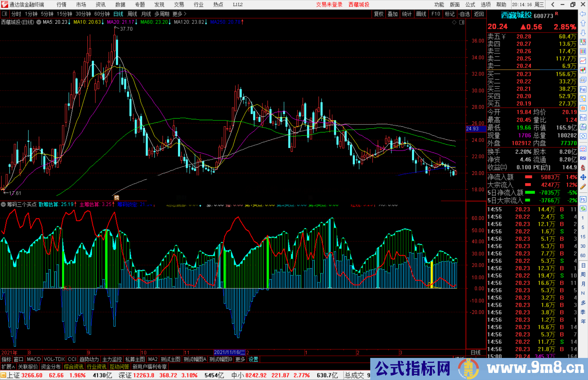Expand the 筹码三个买点 indicator dropdown
Viewport: 588px width, 380px height.
3,204
